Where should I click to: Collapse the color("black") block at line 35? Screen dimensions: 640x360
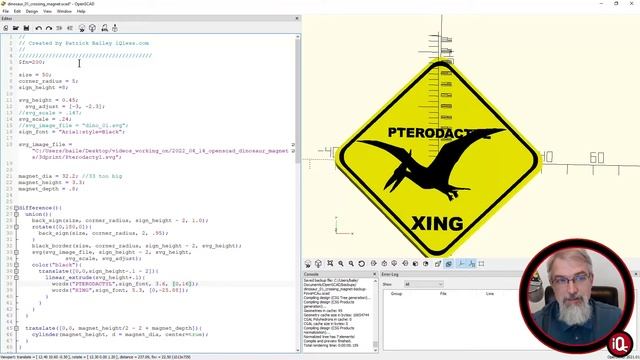click(16, 265)
